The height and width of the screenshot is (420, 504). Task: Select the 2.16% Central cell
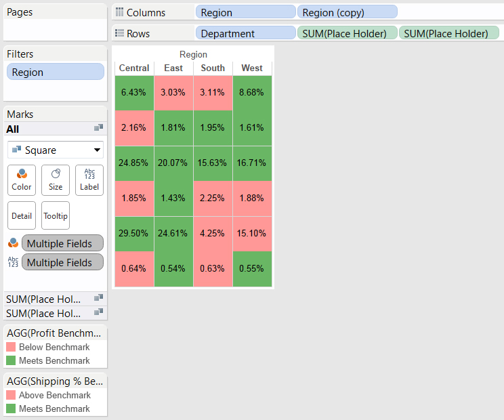tap(134, 128)
